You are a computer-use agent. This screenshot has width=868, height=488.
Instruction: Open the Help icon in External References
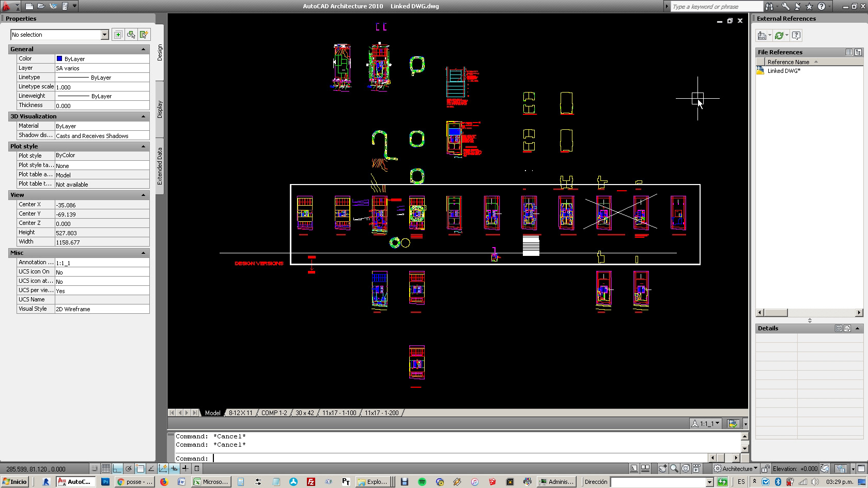point(796,36)
